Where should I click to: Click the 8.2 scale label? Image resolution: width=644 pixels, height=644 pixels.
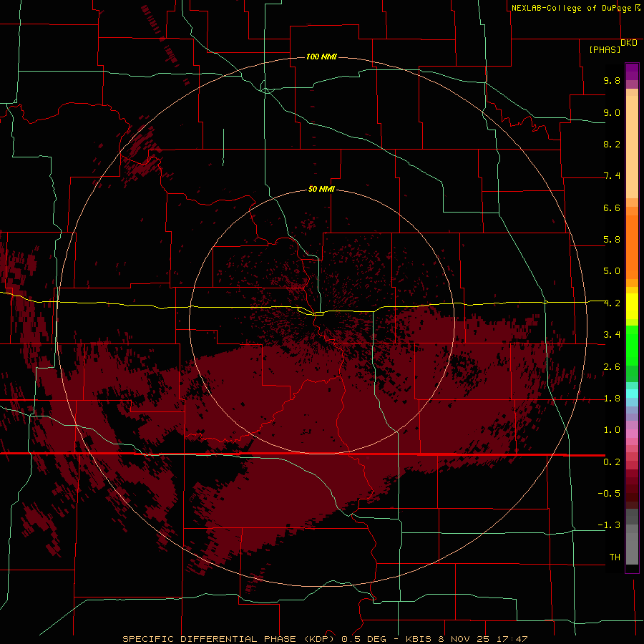[x=612, y=144]
